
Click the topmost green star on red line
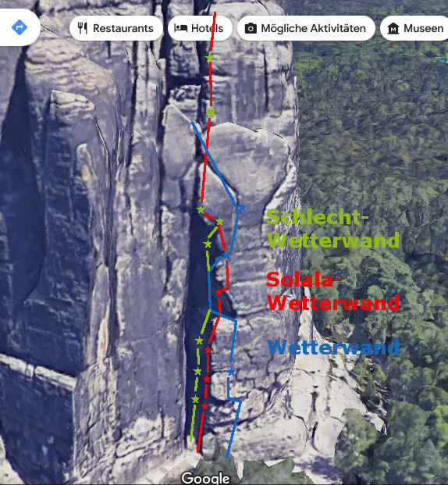pyautogui.click(x=210, y=58)
